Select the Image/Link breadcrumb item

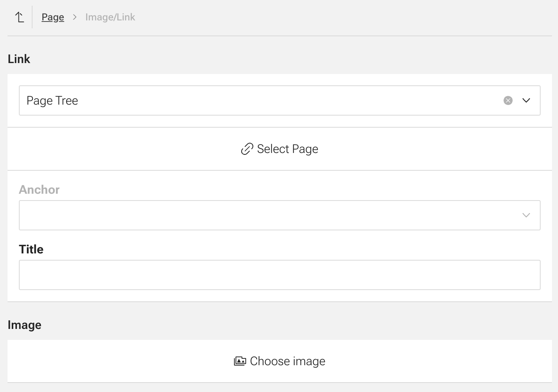110,17
